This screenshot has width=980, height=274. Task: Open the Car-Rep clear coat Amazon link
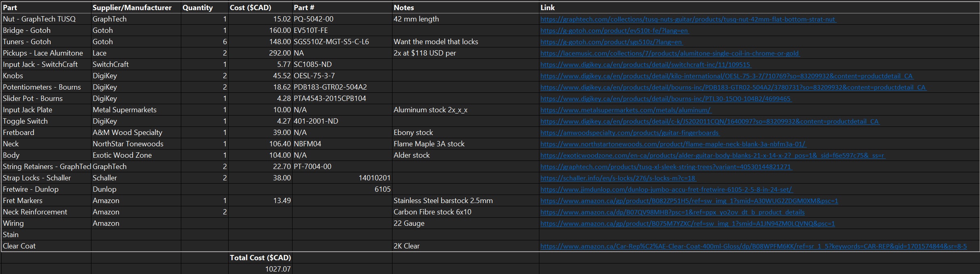coord(753,246)
